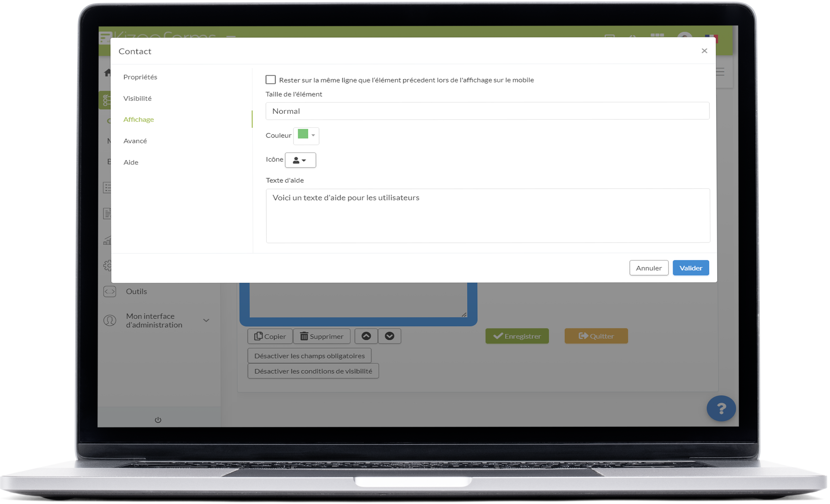Click the save/Enregistrer icon
Image resolution: width=830 pixels, height=504 pixels.
(517, 336)
